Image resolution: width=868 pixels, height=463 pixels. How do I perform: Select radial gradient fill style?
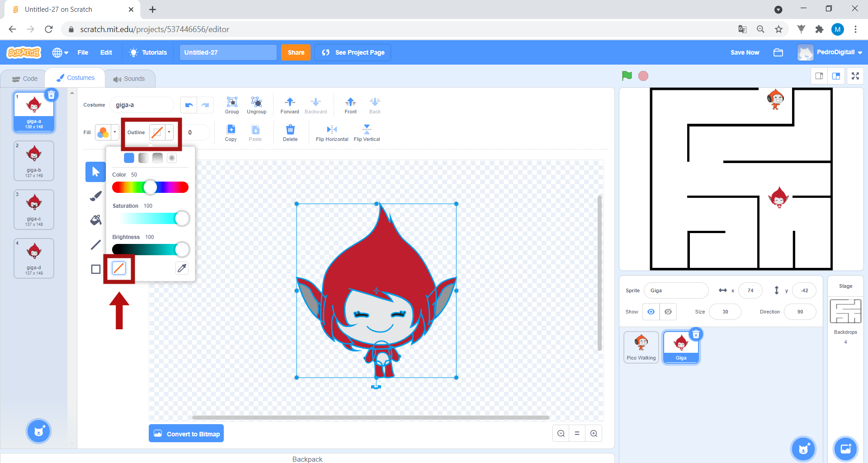(x=172, y=158)
